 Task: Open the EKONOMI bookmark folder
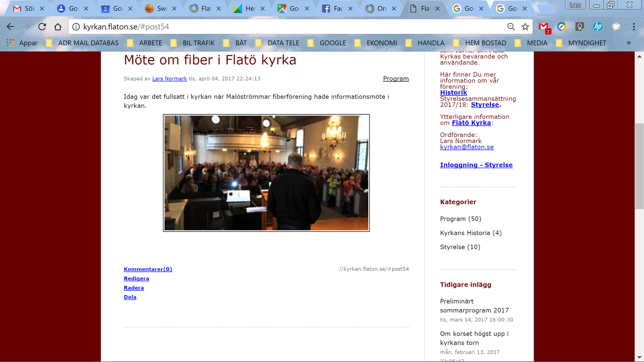coord(376,43)
